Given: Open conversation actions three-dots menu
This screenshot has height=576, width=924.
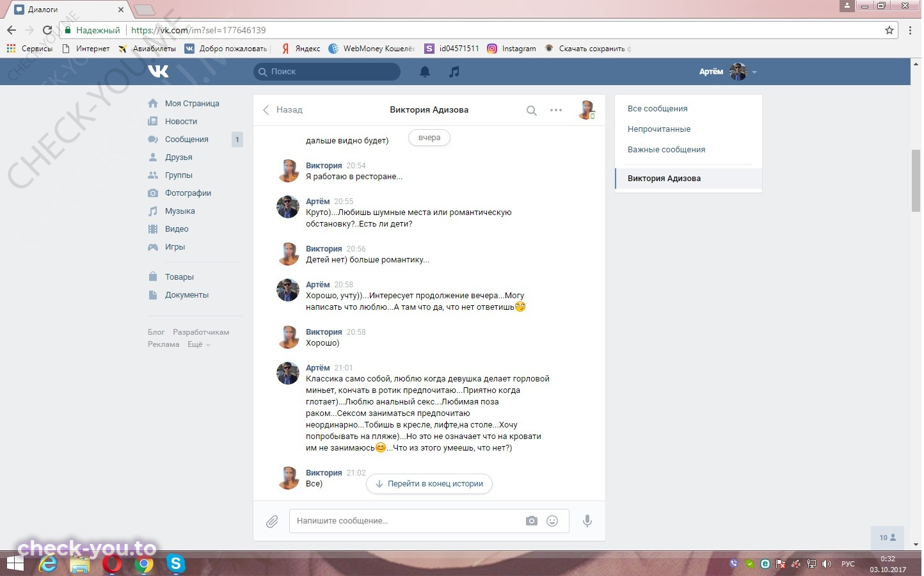Looking at the screenshot, I should coord(556,110).
